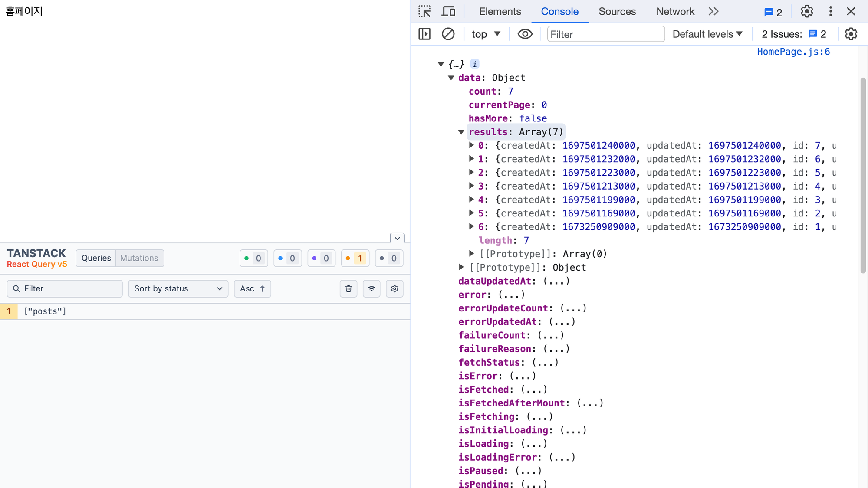Open the Sort by status dropdown

click(x=178, y=289)
